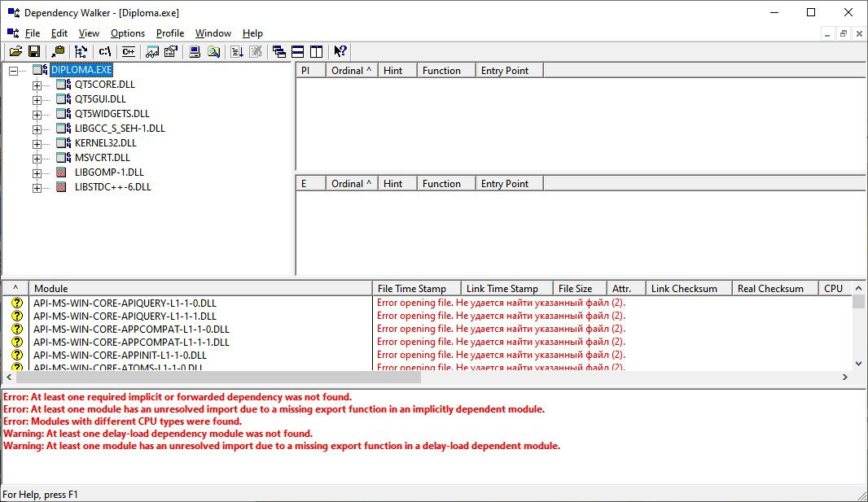The width and height of the screenshot is (868, 502).
Task: Expand the LIBSTDC++-6.DLL node
Action: pos(37,188)
